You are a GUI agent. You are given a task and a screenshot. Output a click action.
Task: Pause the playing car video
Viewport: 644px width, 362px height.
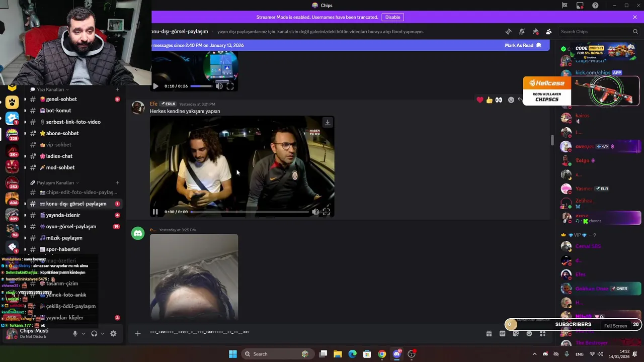[155, 212]
